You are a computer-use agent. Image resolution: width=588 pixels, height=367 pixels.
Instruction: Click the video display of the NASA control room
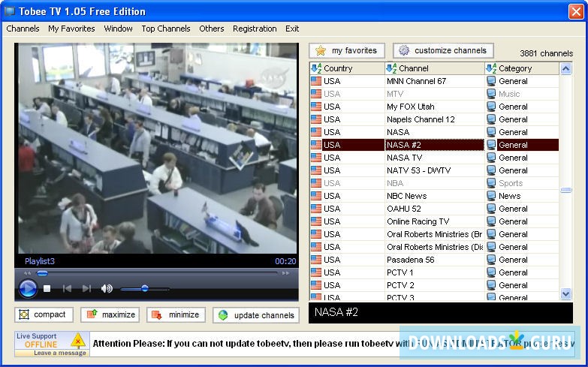(x=157, y=149)
